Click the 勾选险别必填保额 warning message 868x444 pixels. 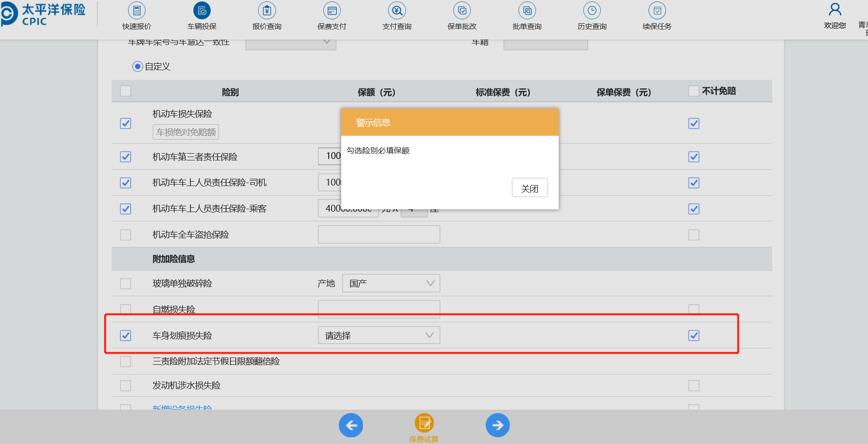[x=378, y=150]
